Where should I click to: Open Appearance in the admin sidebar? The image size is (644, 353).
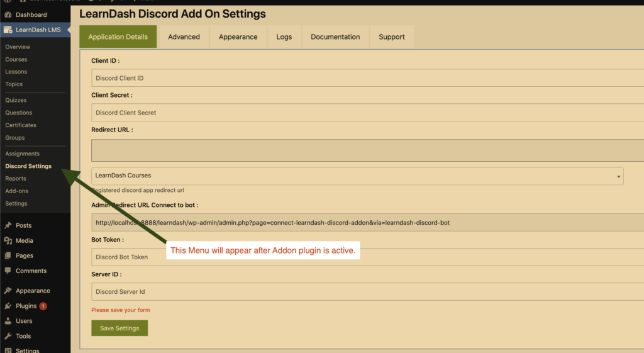[33, 291]
